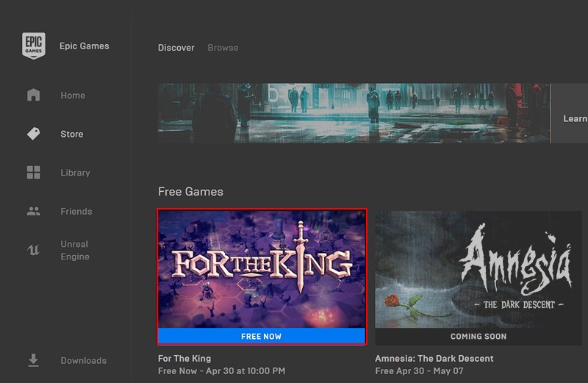Click 'Free Now - Apr 30 at 10:00 PM'
The height and width of the screenshot is (383, 588).
pos(221,371)
